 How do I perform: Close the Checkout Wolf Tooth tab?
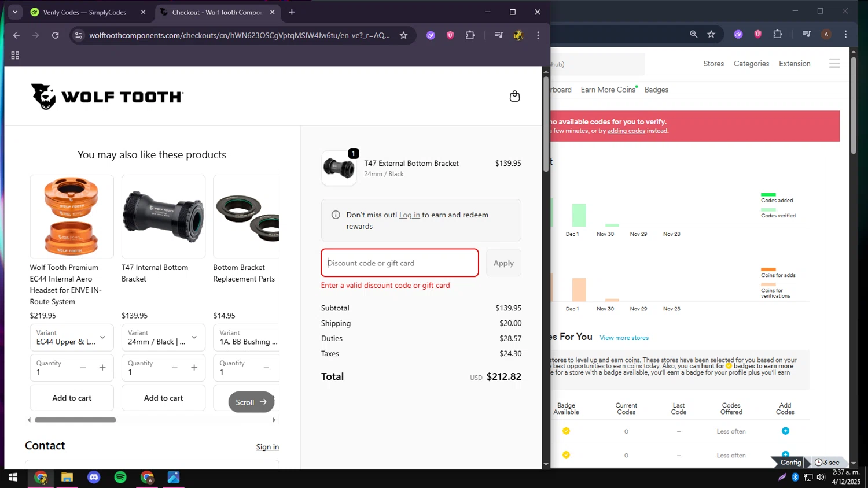[x=273, y=12]
